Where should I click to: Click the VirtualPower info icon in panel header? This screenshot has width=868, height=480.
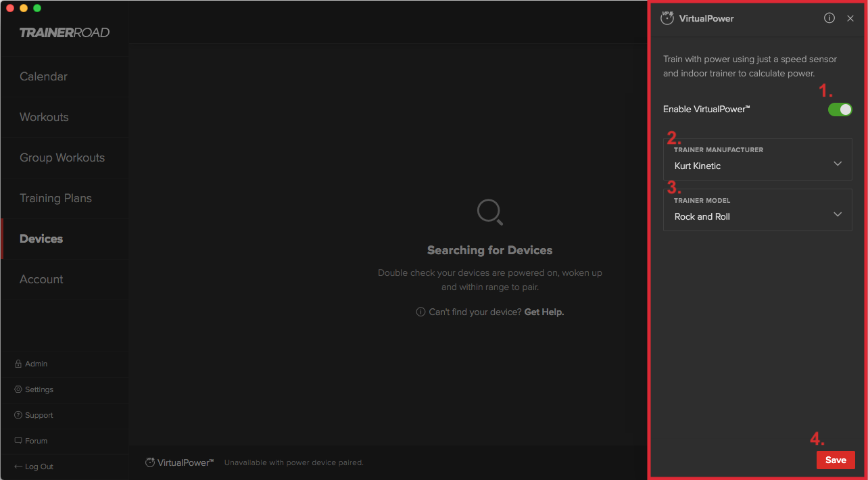[829, 18]
